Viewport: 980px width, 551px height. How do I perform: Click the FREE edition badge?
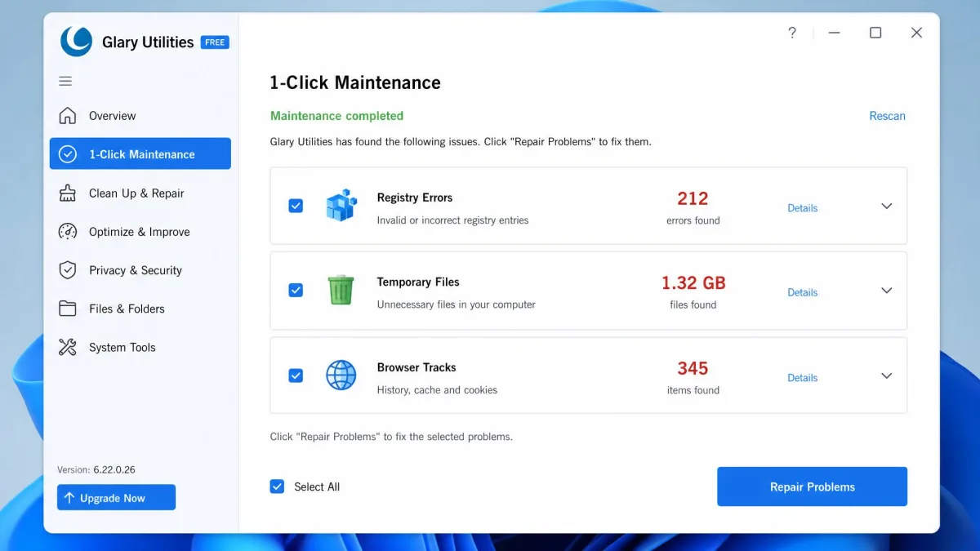pos(215,42)
